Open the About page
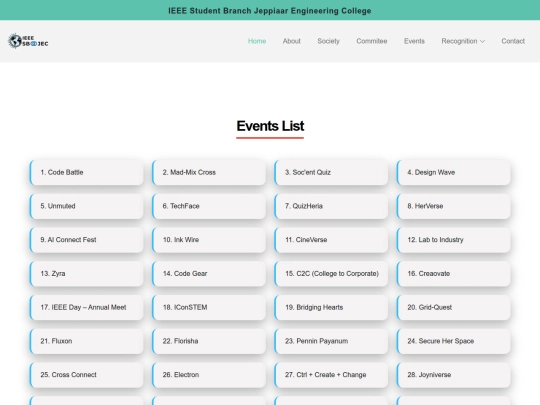 [292, 41]
